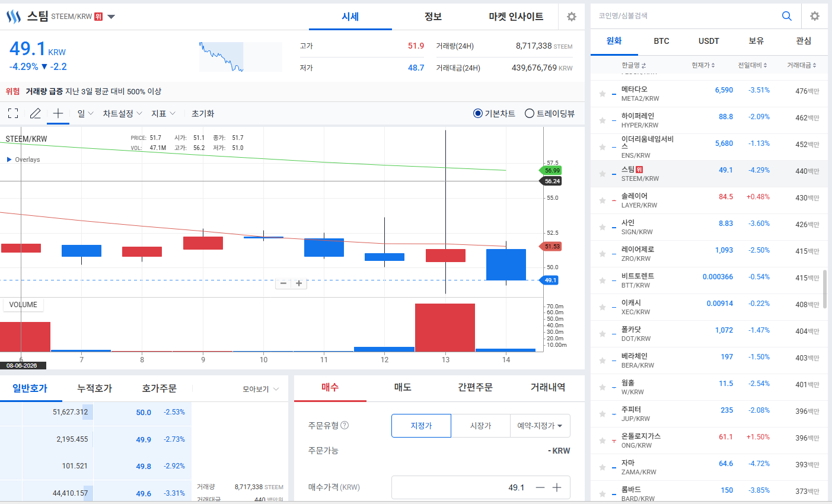Image resolution: width=832 pixels, height=504 pixels.
Task: Favorite 베라체인 using star icon
Action: pyautogui.click(x=603, y=361)
